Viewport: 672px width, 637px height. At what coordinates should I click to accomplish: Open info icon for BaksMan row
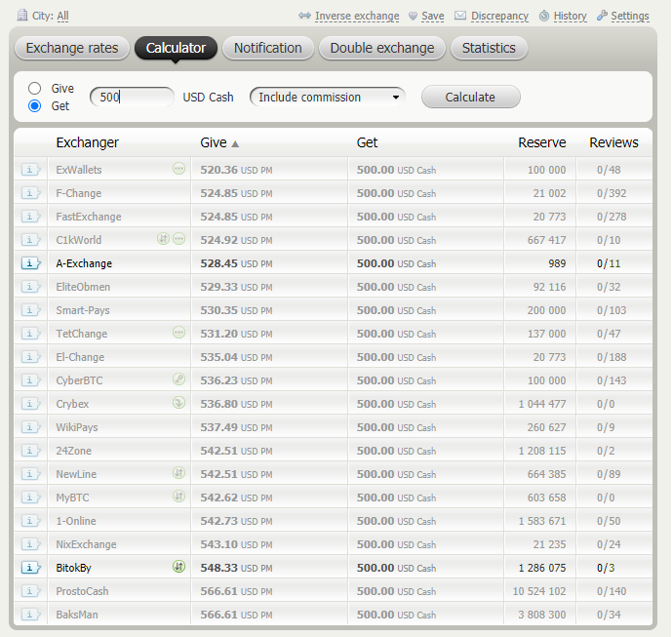click(x=30, y=615)
